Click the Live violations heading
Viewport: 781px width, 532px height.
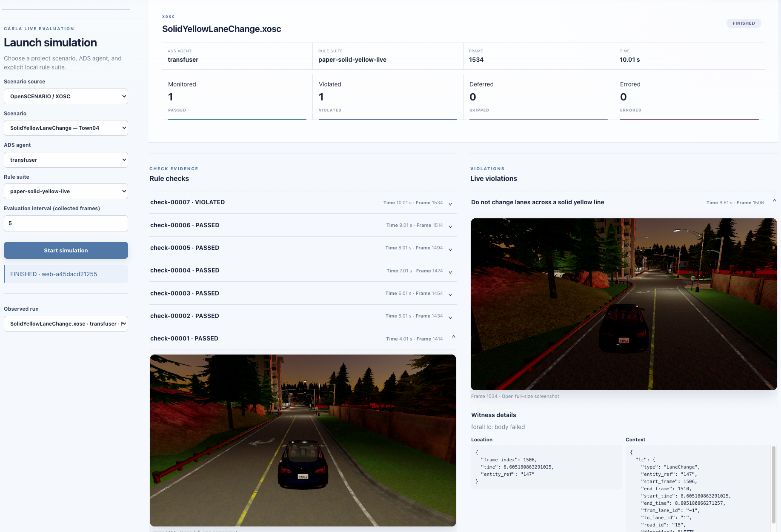click(494, 179)
